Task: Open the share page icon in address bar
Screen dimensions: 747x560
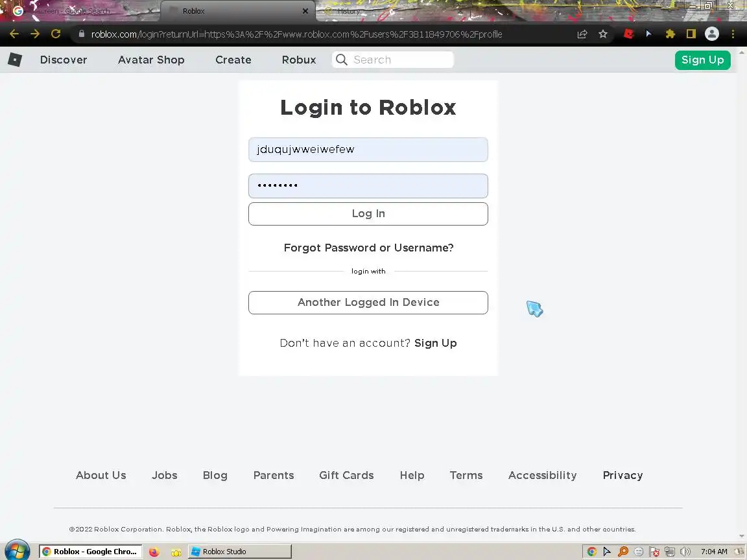Action: click(582, 34)
